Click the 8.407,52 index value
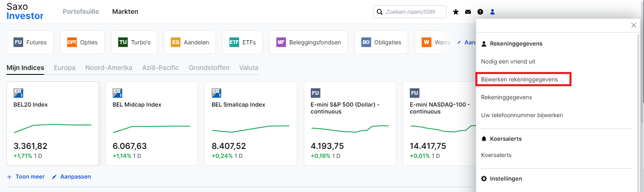644x192 pixels. (229, 146)
